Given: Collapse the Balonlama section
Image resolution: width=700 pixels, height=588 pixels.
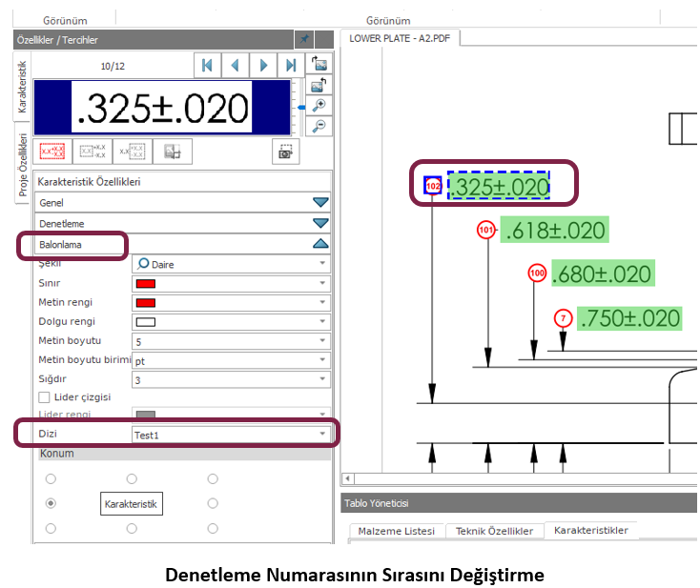Looking at the screenshot, I should click(320, 244).
